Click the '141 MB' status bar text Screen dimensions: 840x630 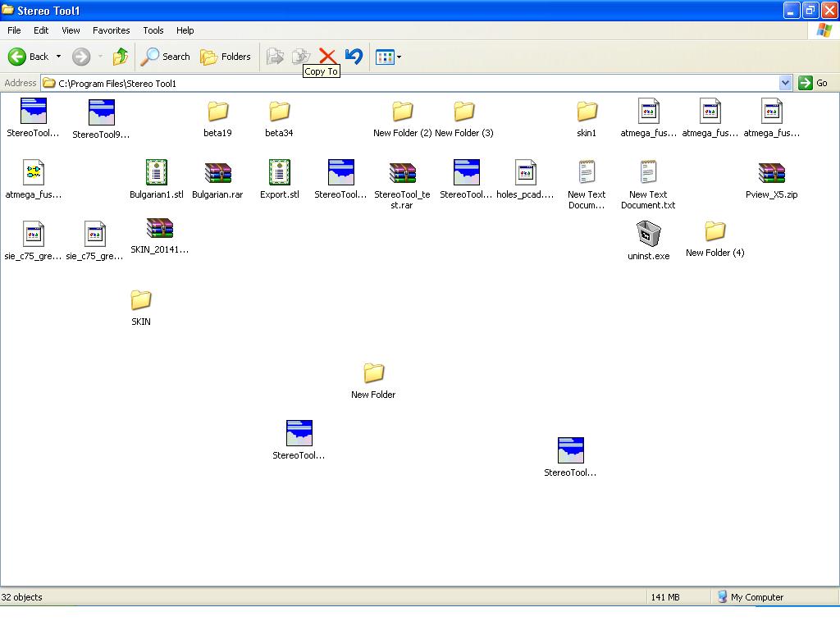(664, 597)
